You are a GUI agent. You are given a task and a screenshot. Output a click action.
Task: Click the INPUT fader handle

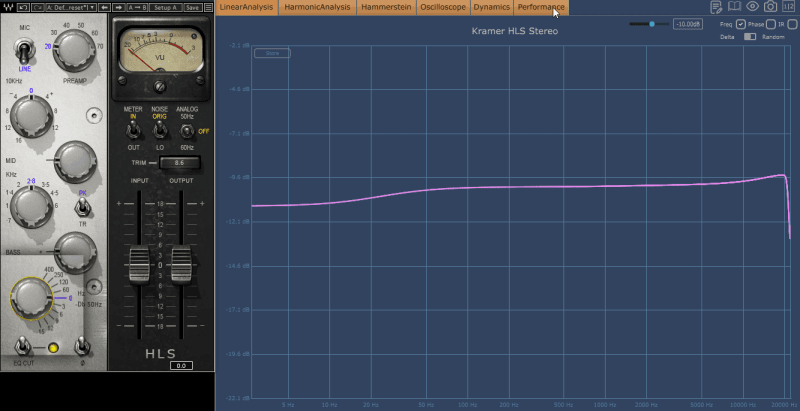pyautogui.click(x=139, y=265)
